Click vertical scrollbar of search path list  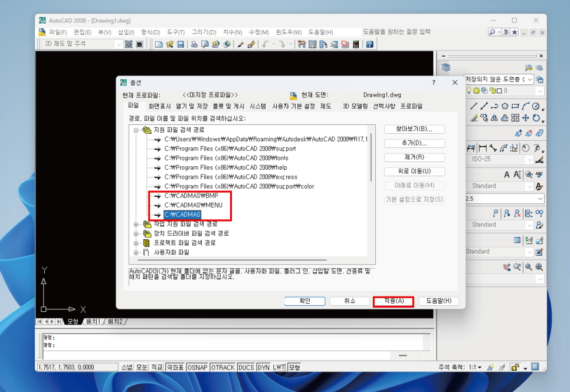click(371, 156)
